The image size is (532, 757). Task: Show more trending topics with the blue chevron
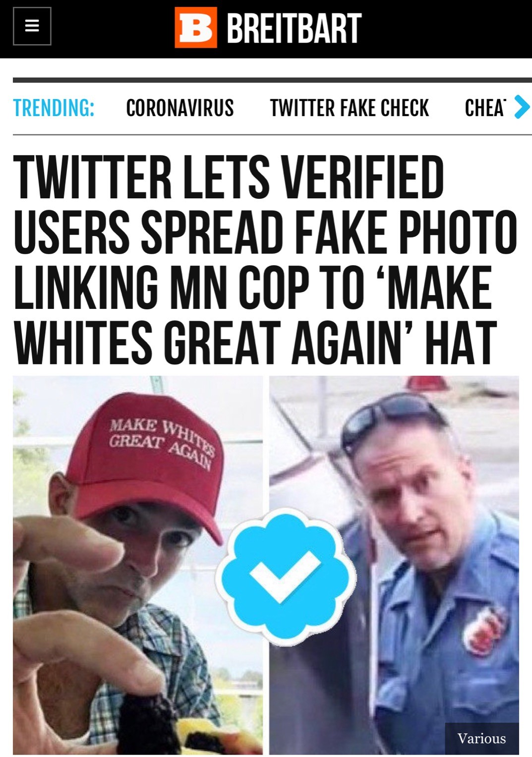coord(521,107)
